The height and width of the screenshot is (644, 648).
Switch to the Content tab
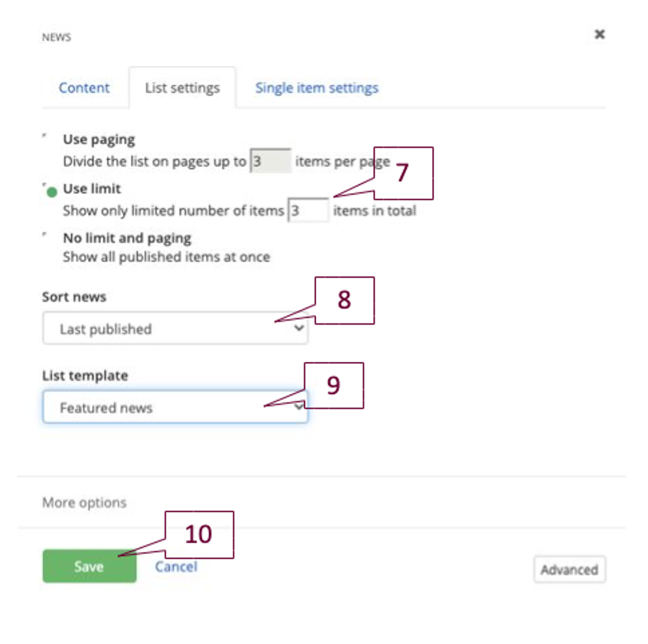point(84,88)
